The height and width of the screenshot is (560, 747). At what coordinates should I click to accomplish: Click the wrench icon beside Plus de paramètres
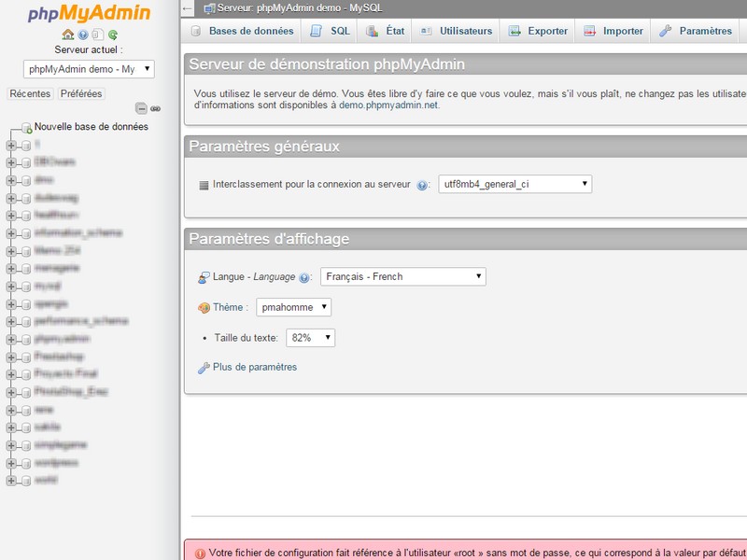[204, 368]
